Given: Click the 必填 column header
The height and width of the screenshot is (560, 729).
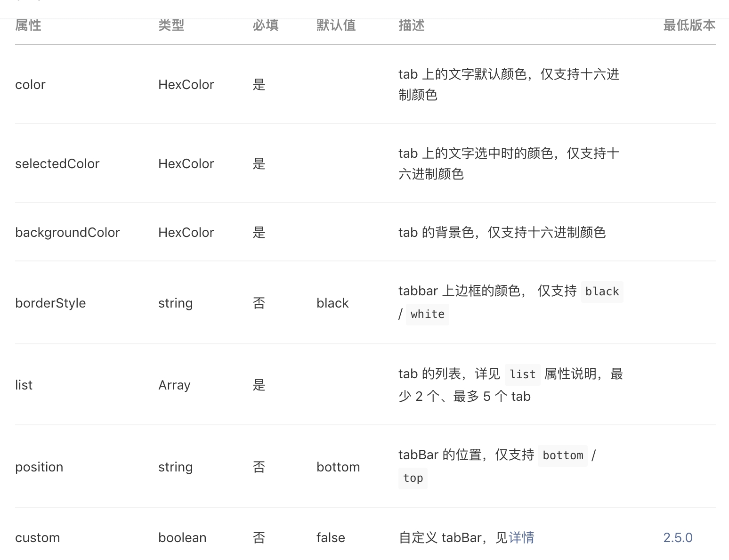Looking at the screenshot, I should tap(265, 25).
